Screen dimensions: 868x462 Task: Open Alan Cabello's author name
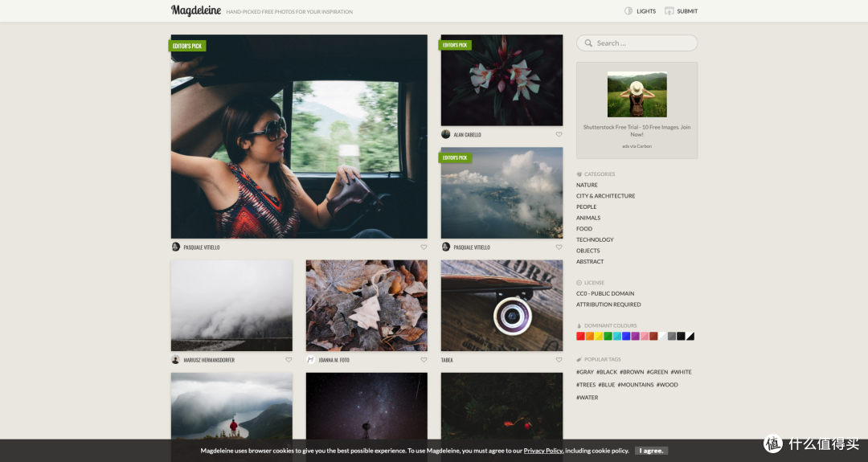point(467,134)
